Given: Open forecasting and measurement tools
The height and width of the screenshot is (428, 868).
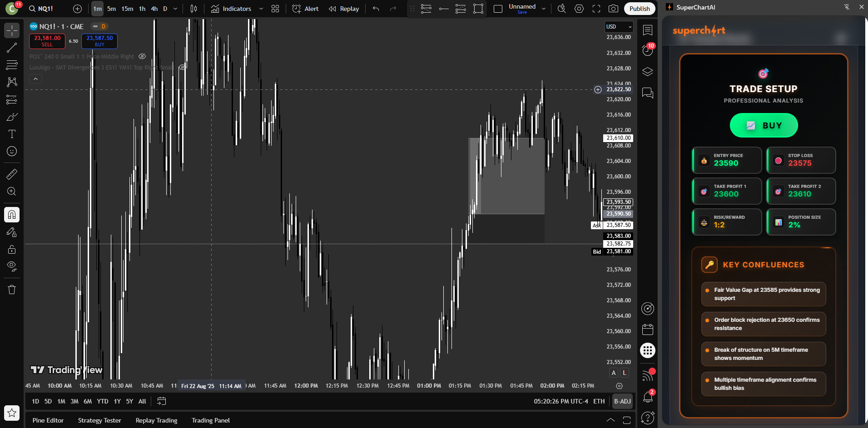Looking at the screenshot, I should tap(12, 99).
